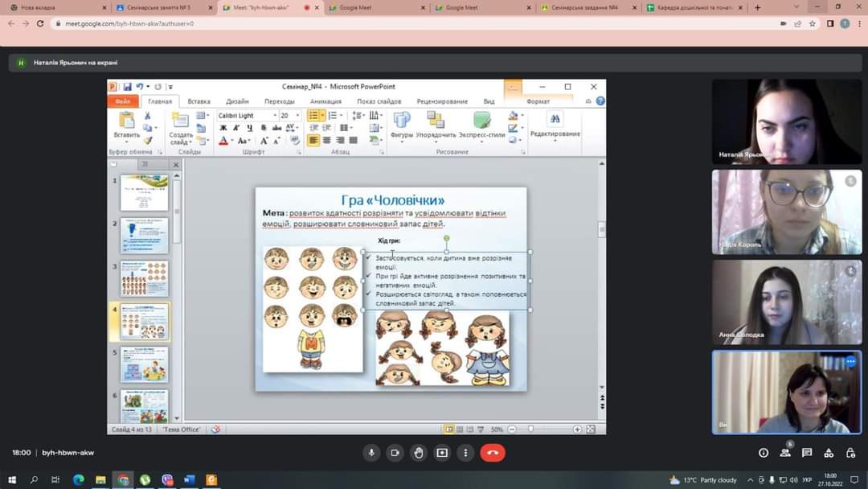Screen dimensions: 868x489
Task: Open options on your own video tile
Action: (850, 362)
